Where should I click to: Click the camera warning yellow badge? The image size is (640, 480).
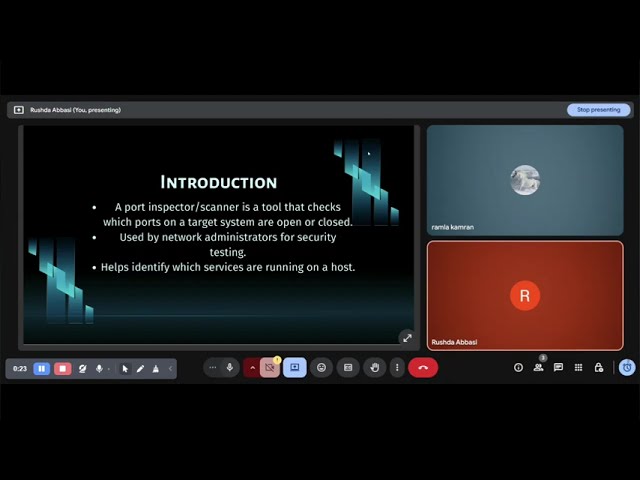pos(277,360)
